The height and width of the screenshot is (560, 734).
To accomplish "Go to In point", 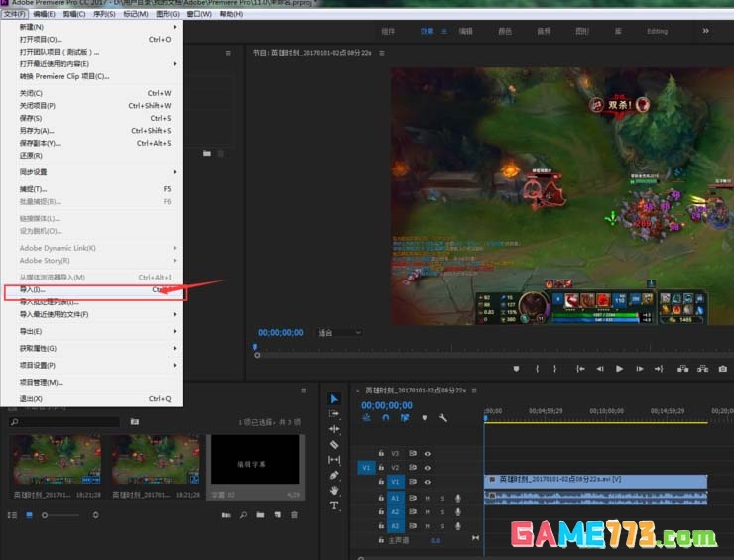I will pos(580,369).
